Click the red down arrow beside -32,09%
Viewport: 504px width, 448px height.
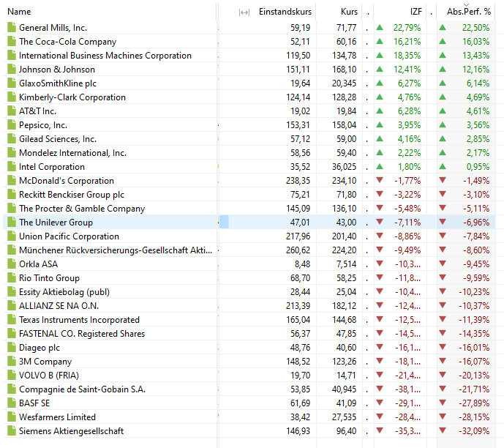(443, 430)
